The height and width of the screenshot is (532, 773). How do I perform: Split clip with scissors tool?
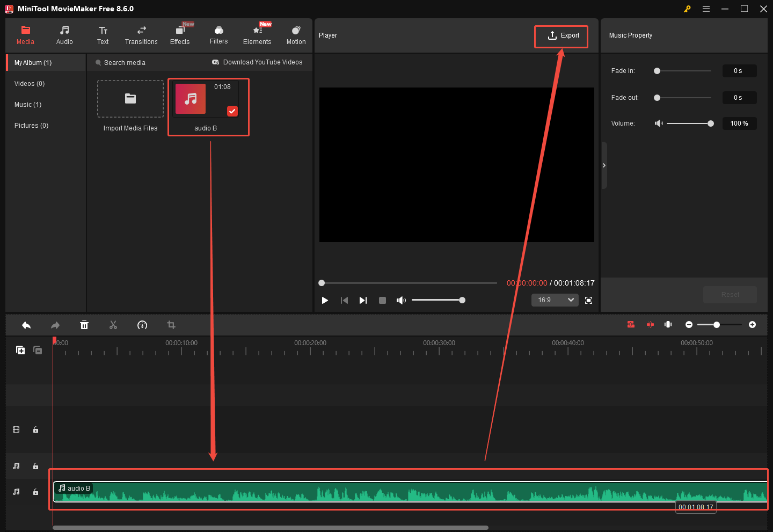tap(113, 325)
